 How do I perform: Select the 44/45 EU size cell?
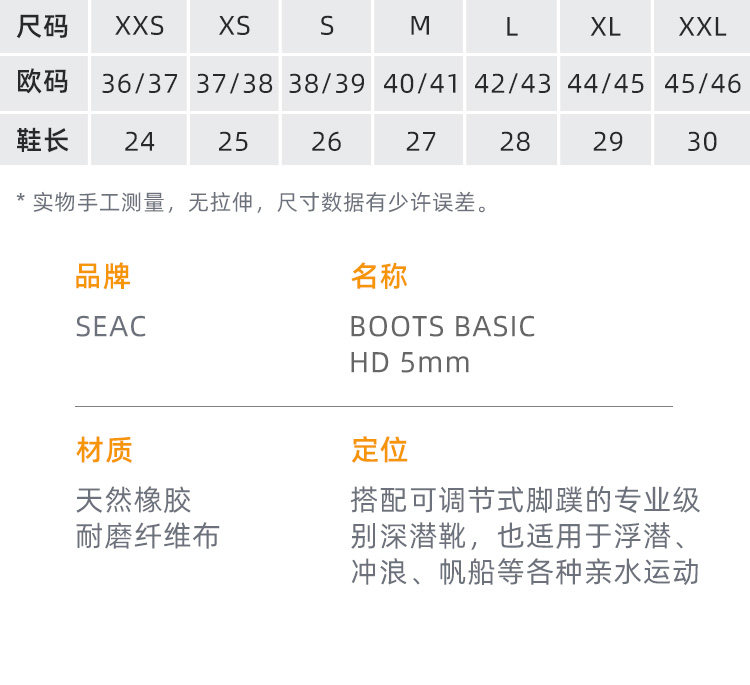[x=606, y=84]
